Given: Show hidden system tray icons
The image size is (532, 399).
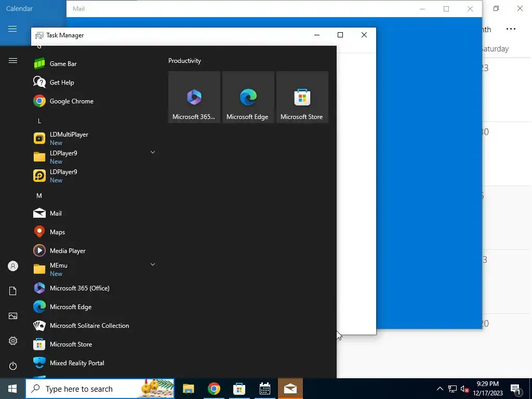Looking at the screenshot, I should (x=440, y=389).
